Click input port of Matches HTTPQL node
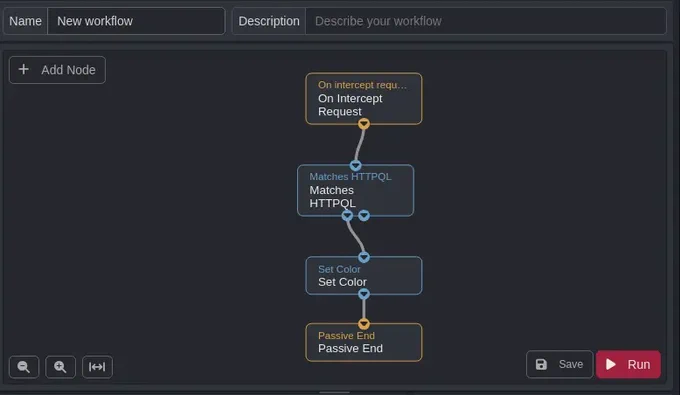 tap(356, 165)
